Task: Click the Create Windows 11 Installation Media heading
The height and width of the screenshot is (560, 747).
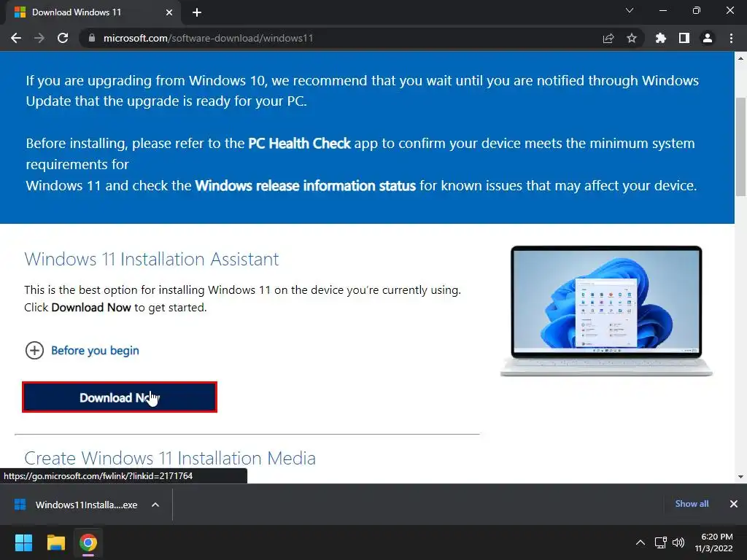Action: (170, 458)
